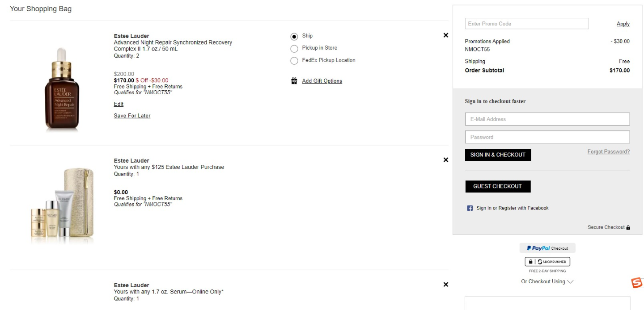The width and height of the screenshot is (644, 310).
Task: Focus the Enter Promo Code field
Action: tap(527, 24)
